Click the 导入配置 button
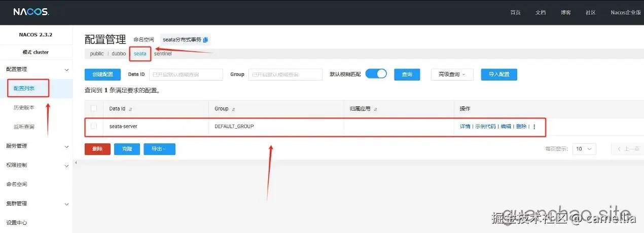 (x=499, y=74)
